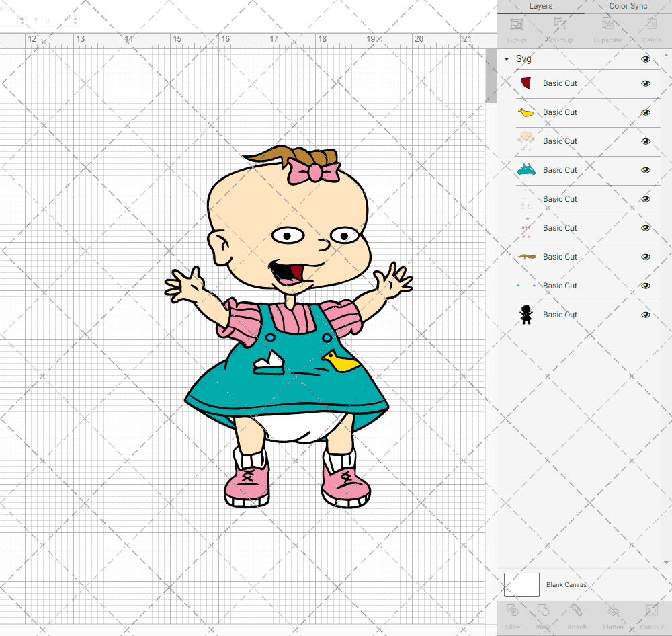
Task: Click the Delete trash icon
Action: coord(652,24)
